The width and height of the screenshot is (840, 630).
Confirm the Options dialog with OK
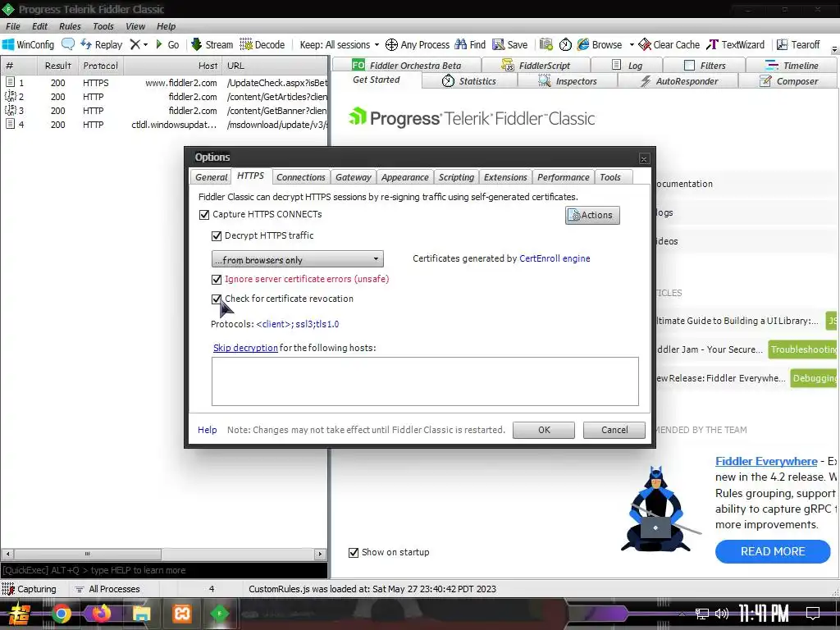point(544,430)
